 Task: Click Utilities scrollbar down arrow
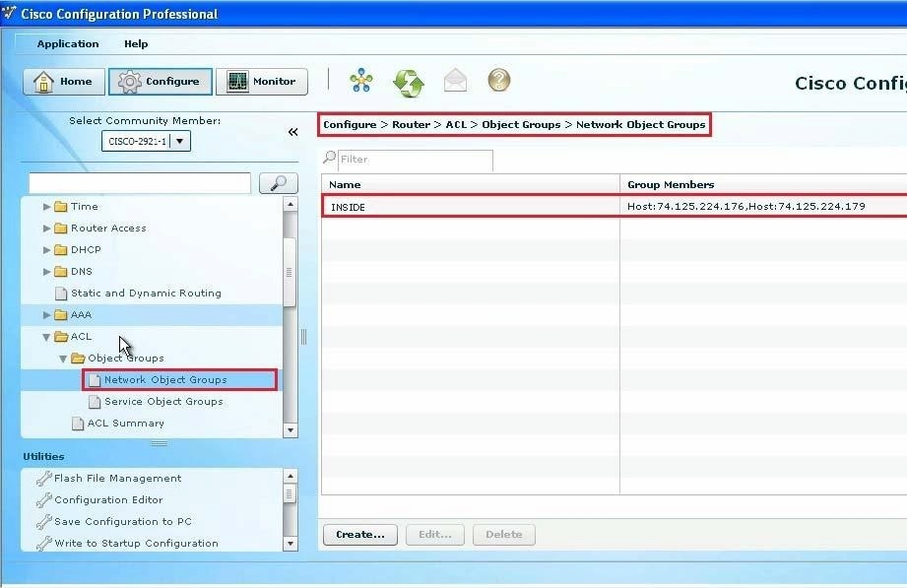coord(291,544)
